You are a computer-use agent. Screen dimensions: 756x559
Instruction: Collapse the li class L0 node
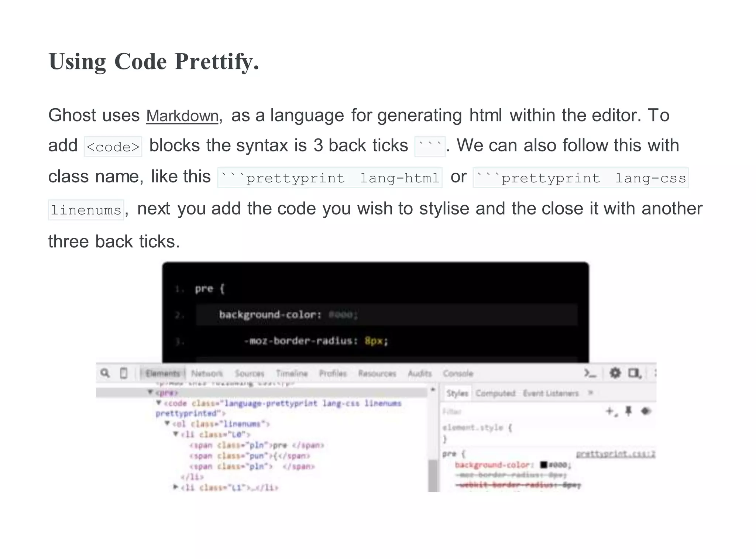click(176, 434)
